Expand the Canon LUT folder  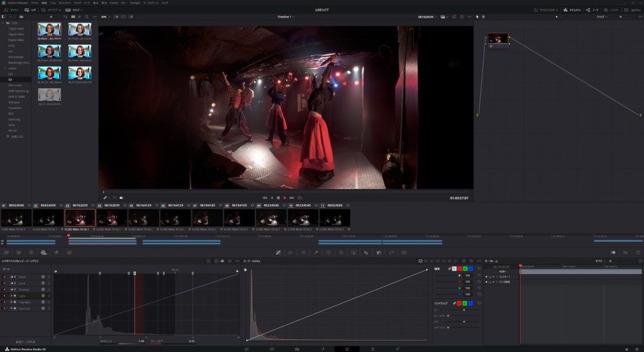5,68
